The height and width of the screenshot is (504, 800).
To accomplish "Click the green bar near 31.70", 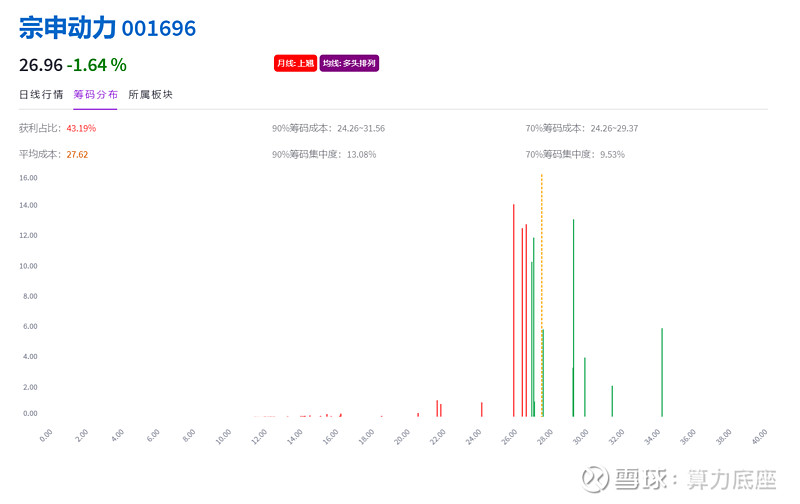I will 612,401.
